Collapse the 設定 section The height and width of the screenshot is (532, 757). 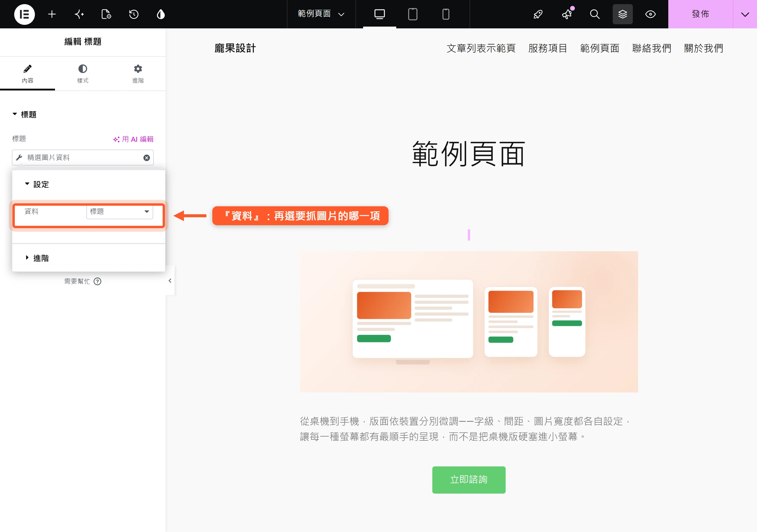tap(37, 184)
